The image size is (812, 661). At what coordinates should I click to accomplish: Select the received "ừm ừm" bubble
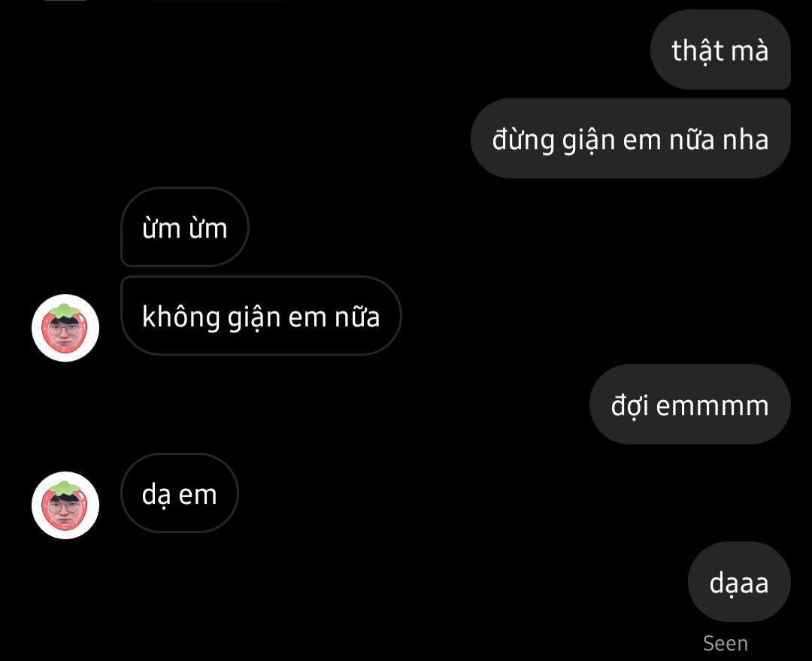tap(185, 227)
